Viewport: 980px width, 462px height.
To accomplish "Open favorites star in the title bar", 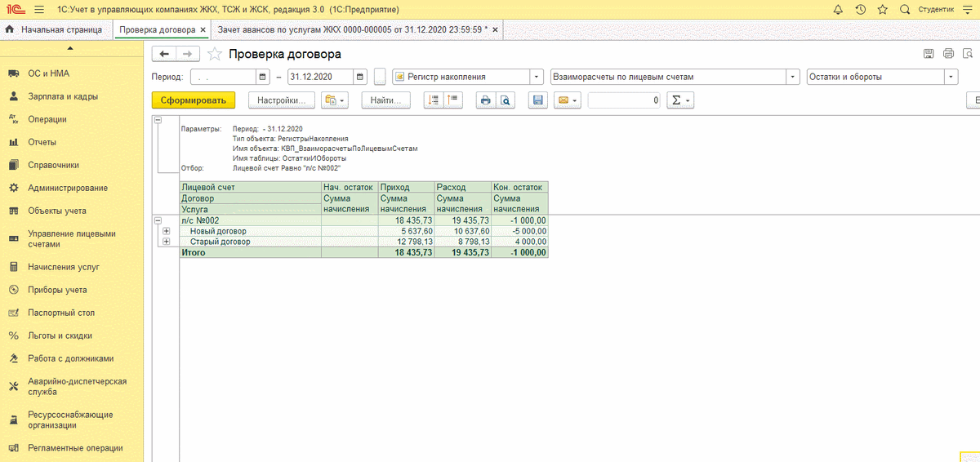I will pyautogui.click(x=882, y=9).
